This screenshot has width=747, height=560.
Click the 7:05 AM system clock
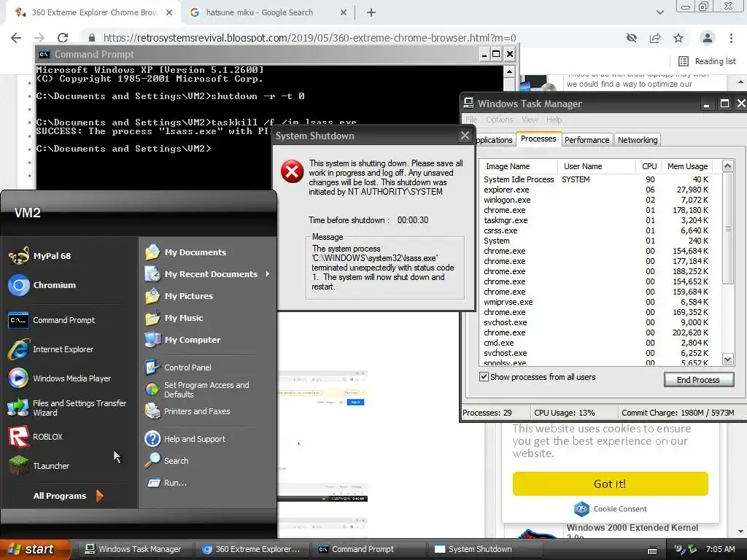pyautogui.click(x=720, y=550)
